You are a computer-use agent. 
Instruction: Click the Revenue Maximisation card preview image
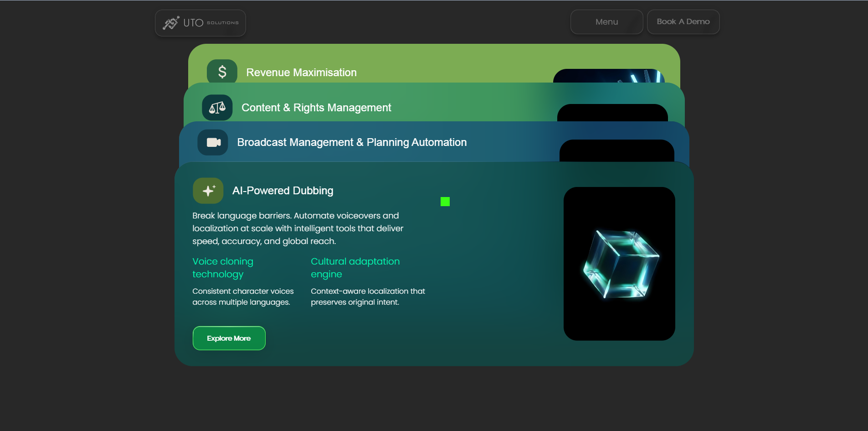tap(609, 76)
